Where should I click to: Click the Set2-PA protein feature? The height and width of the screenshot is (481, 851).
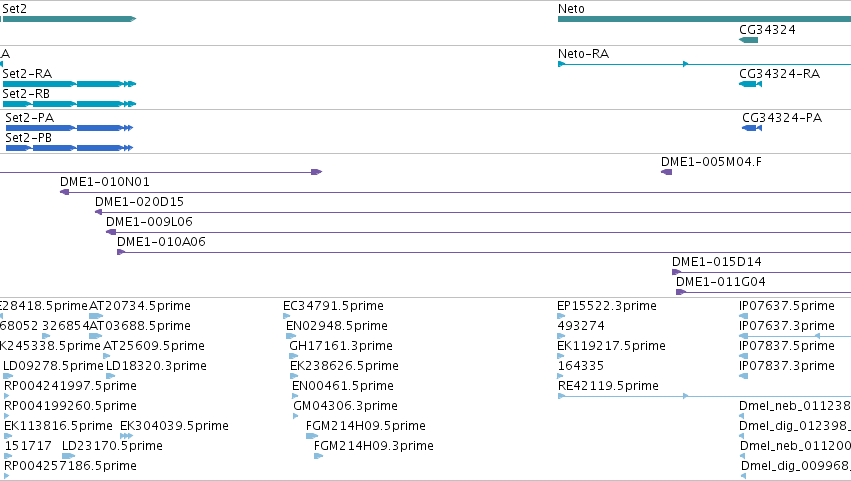pos(69,128)
